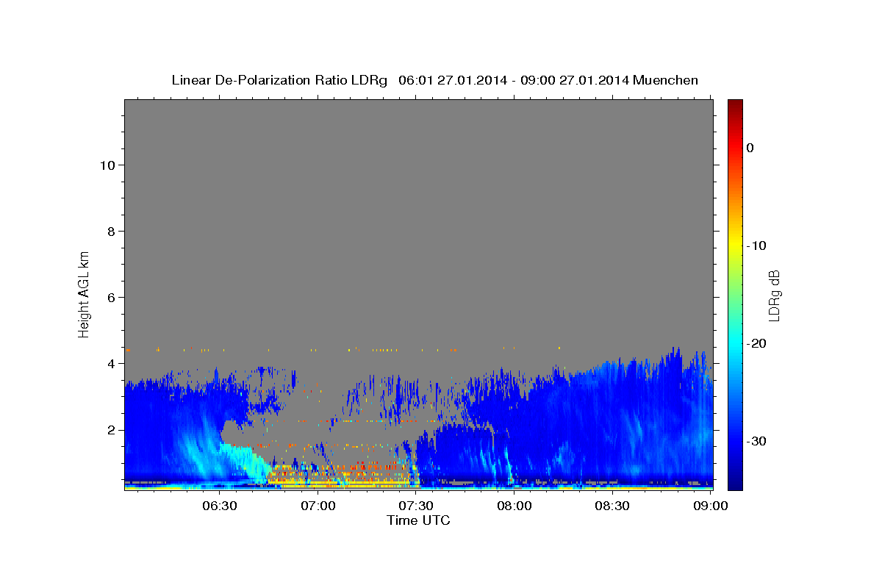882x588 pixels.
Task: Click the colorbar value 0
Action: [750, 148]
